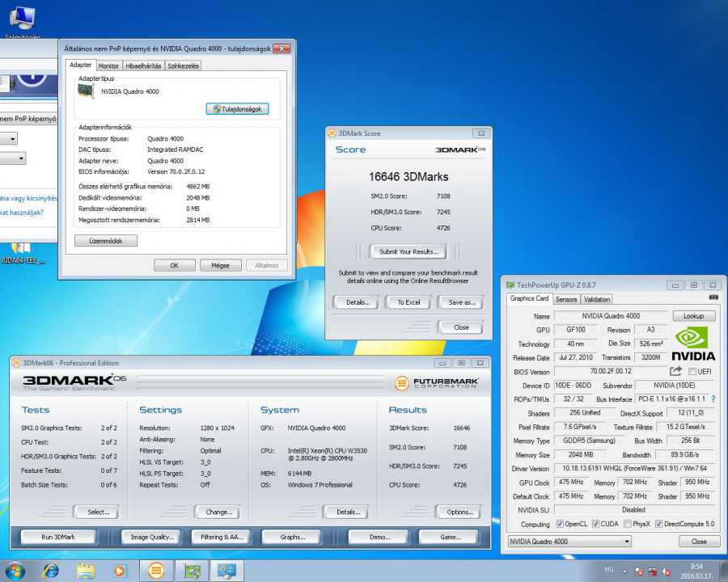Click the adapter card icon beside NVIDIA Quadro 4000

86,91
